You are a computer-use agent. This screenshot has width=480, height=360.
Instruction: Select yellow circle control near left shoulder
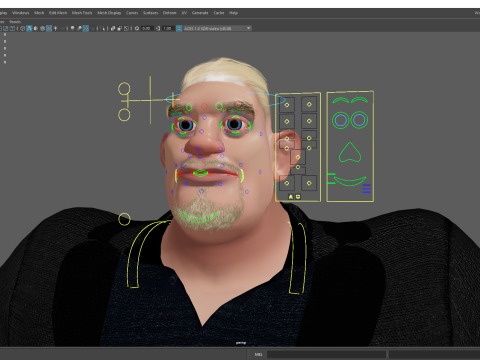pyautogui.click(x=124, y=219)
